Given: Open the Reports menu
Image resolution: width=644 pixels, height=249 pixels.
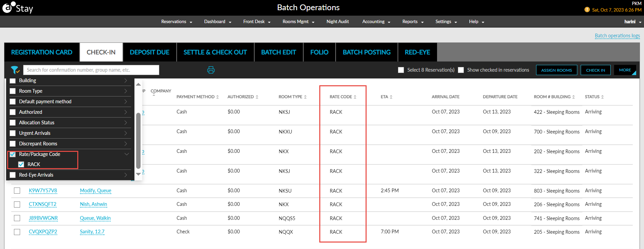Looking at the screenshot, I should 413,21.
